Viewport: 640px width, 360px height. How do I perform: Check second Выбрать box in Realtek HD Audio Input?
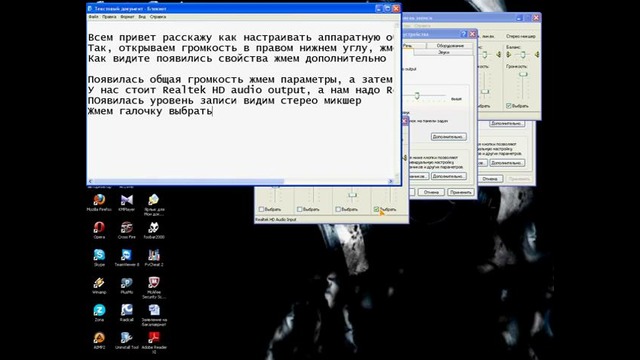point(300,209)
